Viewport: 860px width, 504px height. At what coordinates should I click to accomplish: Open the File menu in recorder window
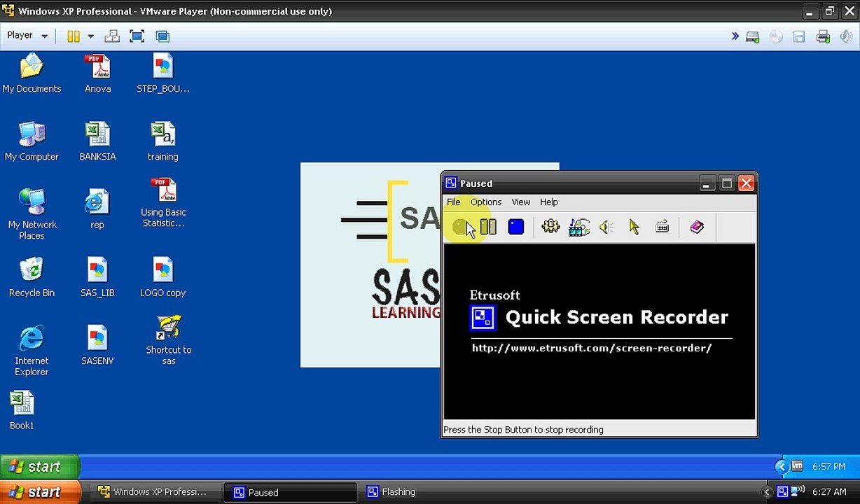(454, 202)
